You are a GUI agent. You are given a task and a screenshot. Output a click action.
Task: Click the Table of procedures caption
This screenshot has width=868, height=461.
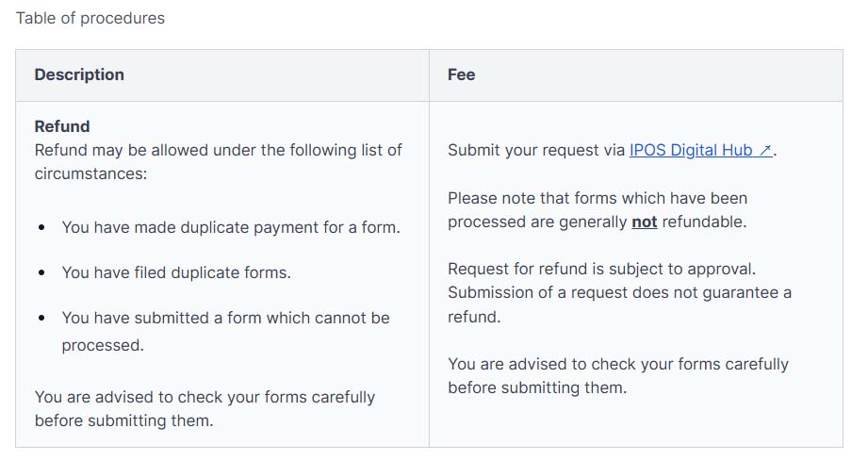click(90, 18)
